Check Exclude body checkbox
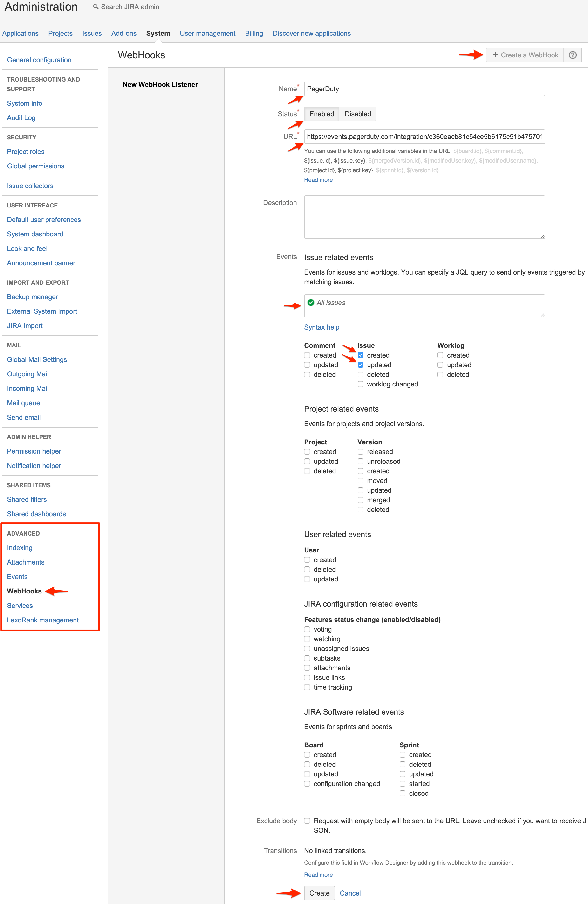This screenshot has height=904, width=588. tap(307, 821)
